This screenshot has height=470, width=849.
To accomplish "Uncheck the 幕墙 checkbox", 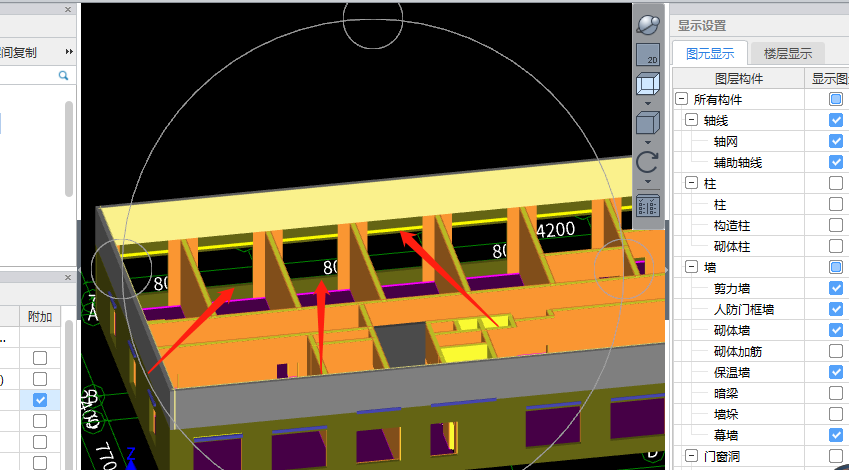I will [x=836, y=435].
